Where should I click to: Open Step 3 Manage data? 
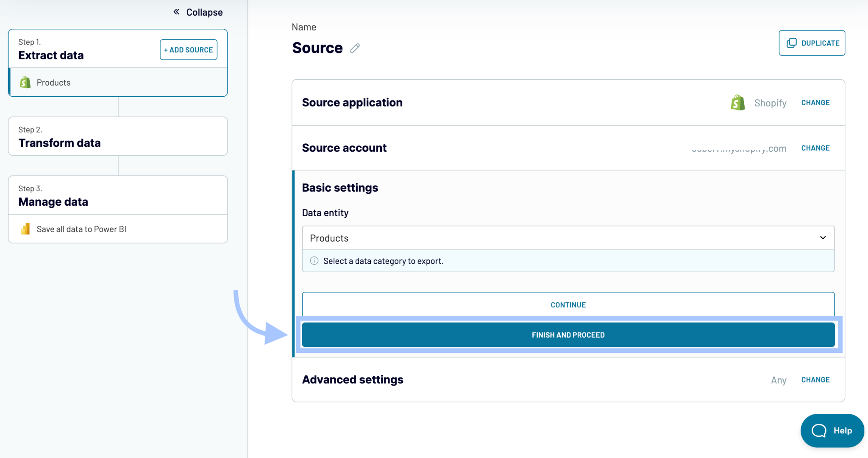[x=118, y=195]
